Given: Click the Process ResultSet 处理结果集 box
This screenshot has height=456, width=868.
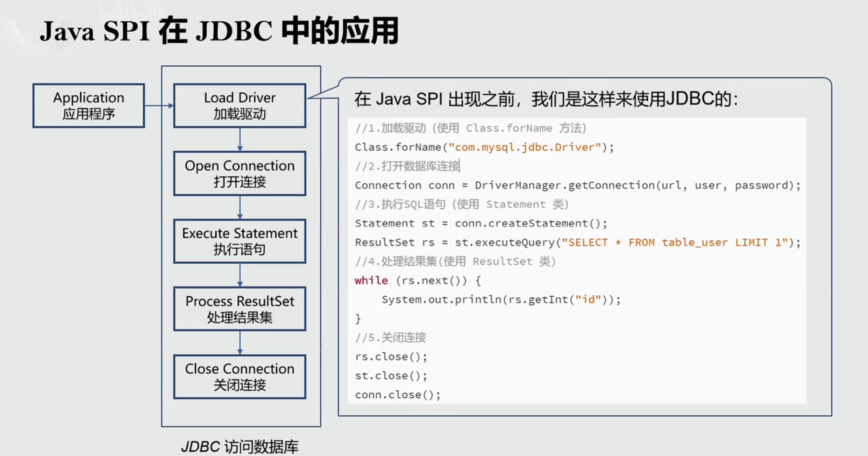Looking at the screenshot, I should (x=239, y=309).
